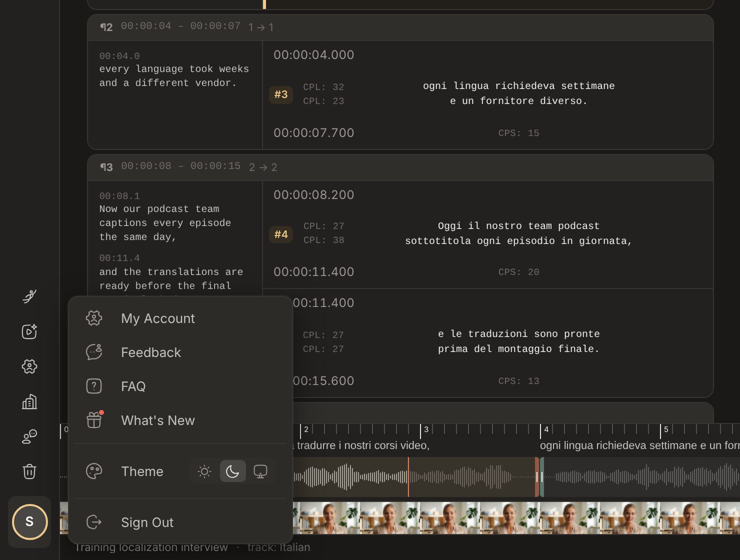Open the account badge sidebar icon
The width and height of the screenshot is (740, 560).
point(29,366)
